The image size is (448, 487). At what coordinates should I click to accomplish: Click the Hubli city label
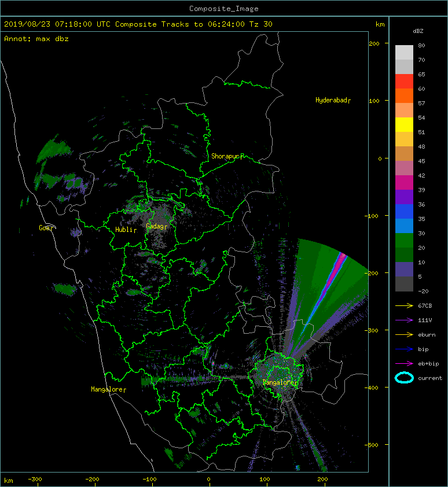coord(125,230)
